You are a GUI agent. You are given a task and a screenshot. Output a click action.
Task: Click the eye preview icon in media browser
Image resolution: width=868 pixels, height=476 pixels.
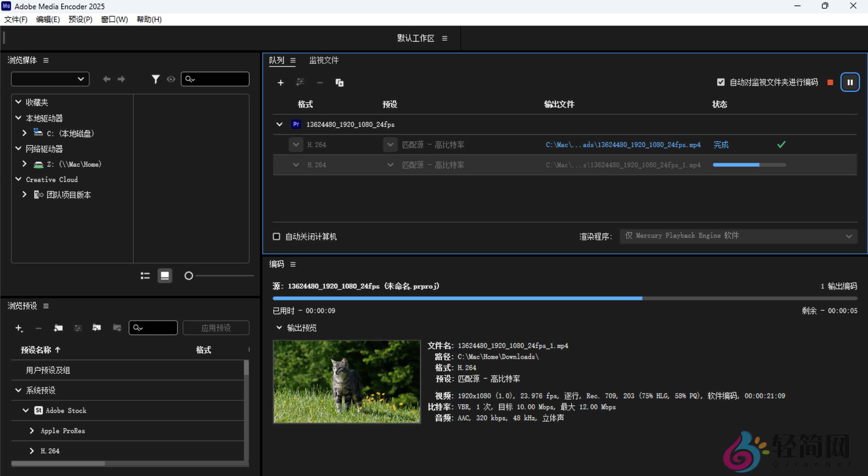click(171, 79)
